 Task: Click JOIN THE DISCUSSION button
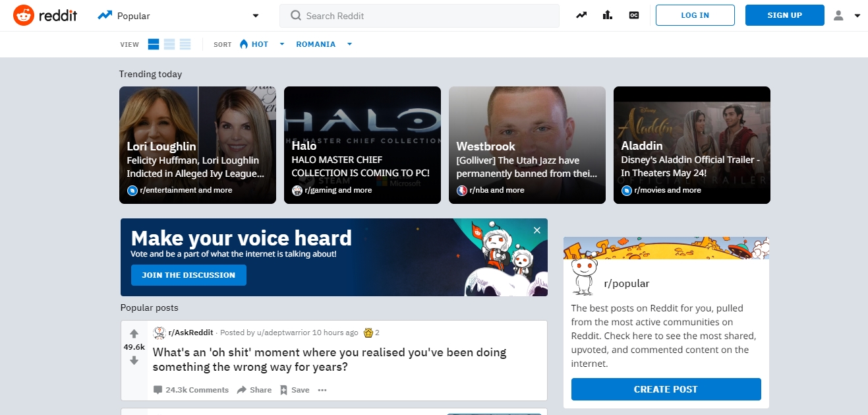(x=188, y=275)
